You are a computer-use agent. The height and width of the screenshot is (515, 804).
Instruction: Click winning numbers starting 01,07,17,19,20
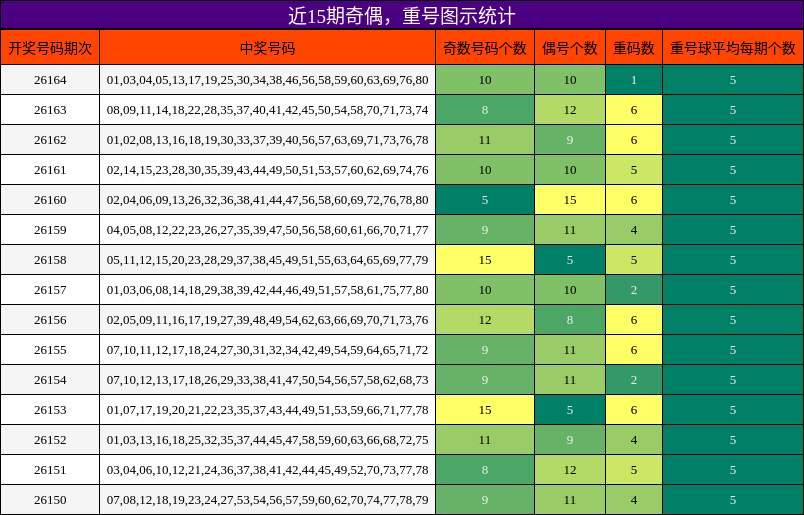(x=267, y=410)
